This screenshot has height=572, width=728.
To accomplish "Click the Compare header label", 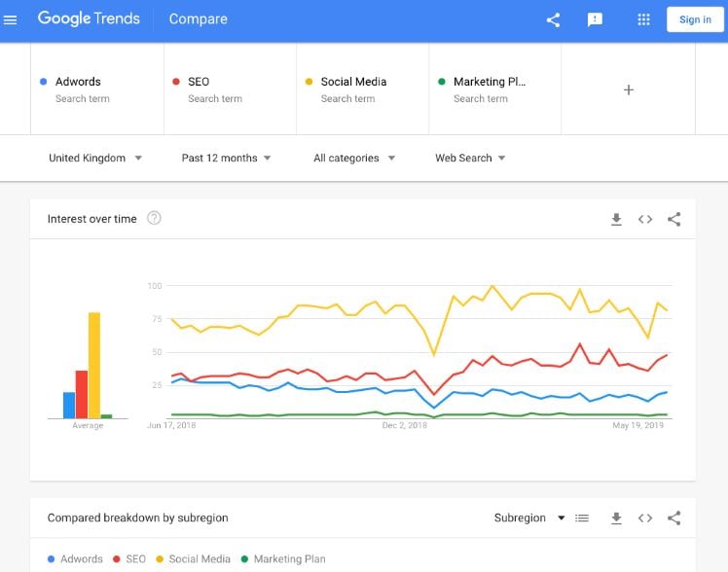I will 199,19.
